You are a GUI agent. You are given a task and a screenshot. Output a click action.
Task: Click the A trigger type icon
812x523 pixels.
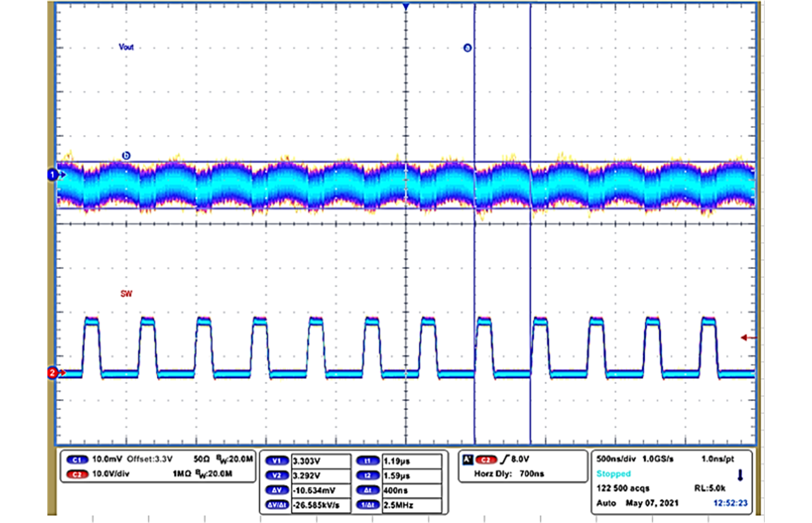pos(467,460)
